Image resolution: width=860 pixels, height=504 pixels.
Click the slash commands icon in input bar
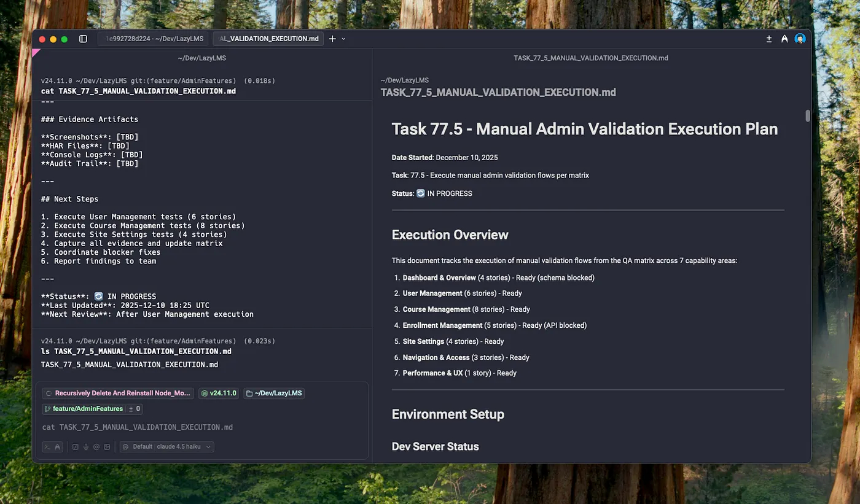(x=76, y=447)
